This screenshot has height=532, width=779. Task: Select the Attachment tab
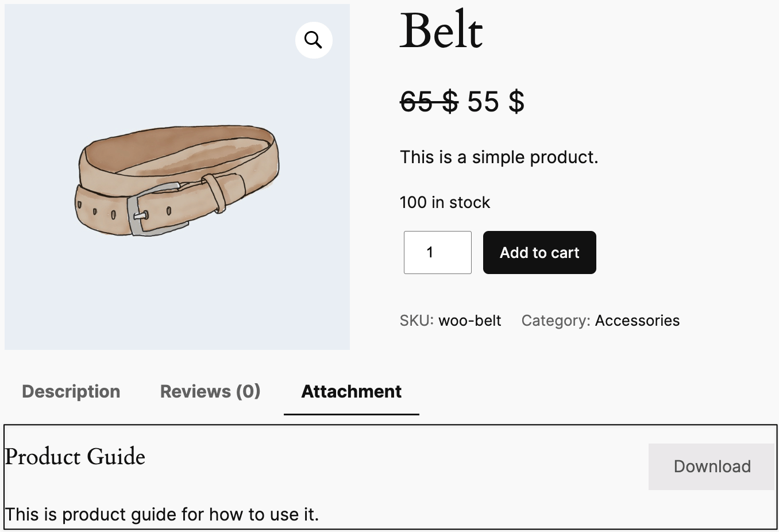click(351, 391)
